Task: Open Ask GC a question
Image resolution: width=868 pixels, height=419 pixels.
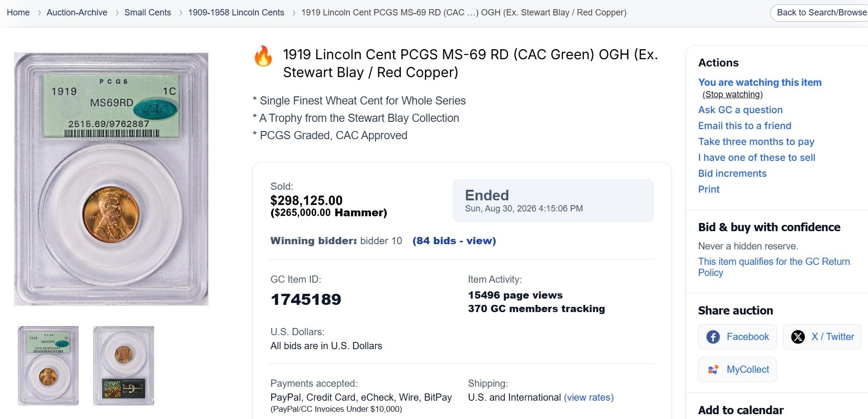Action: pyautogui.click(x=740, y=110)
